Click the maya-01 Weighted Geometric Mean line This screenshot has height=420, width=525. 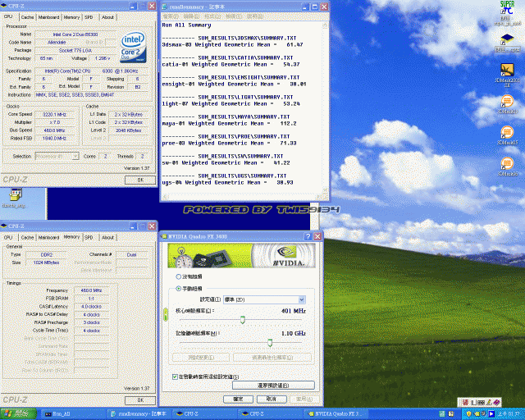click(229, 124)
